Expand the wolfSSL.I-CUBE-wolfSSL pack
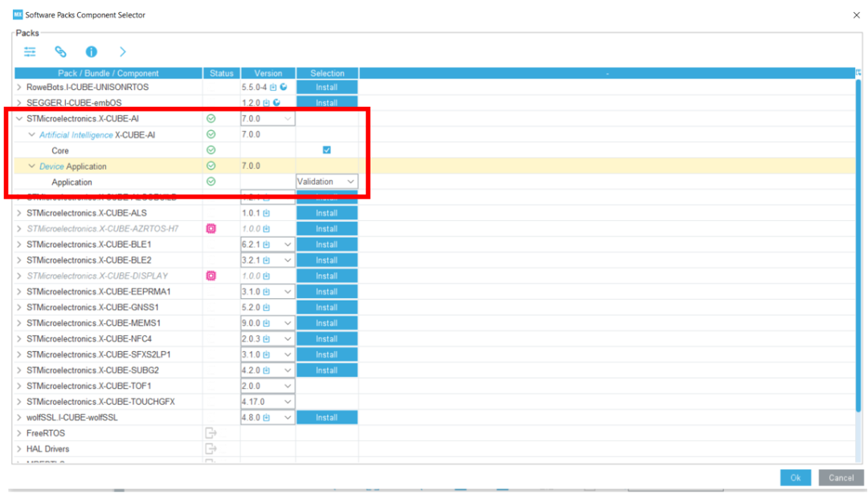This screenshot has width=868, height=495. coord(19,418)
